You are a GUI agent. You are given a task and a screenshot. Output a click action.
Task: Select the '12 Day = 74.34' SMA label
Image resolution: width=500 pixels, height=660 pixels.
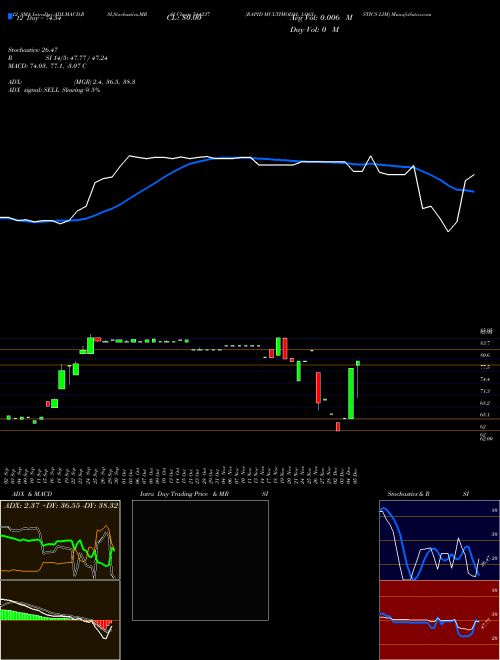(x=38, y=18)
